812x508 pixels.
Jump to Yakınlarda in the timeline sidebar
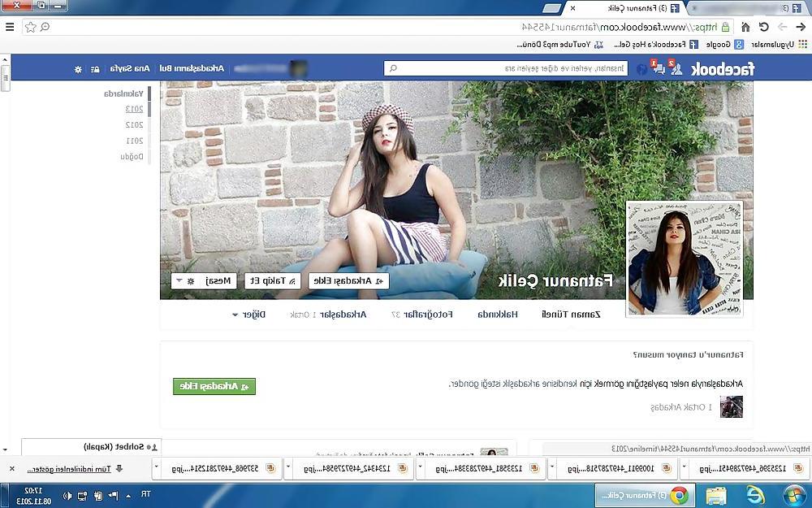(x=123, y=93)
